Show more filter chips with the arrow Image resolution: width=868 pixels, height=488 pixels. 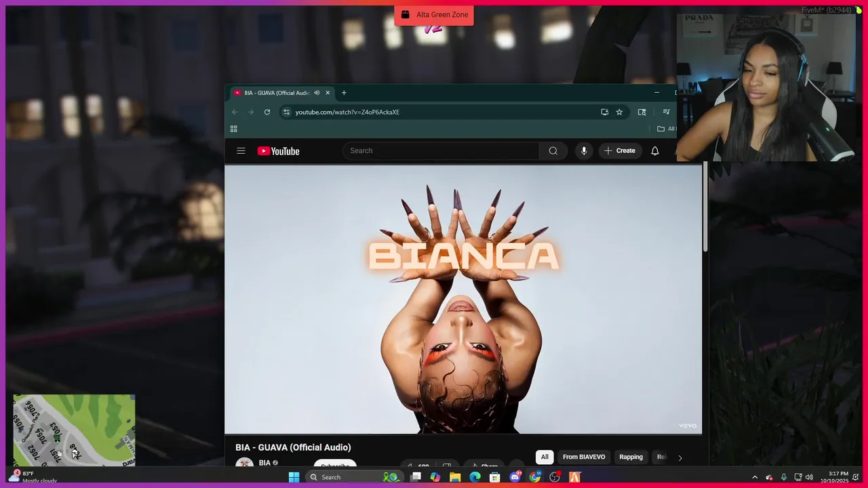point(680,457)
